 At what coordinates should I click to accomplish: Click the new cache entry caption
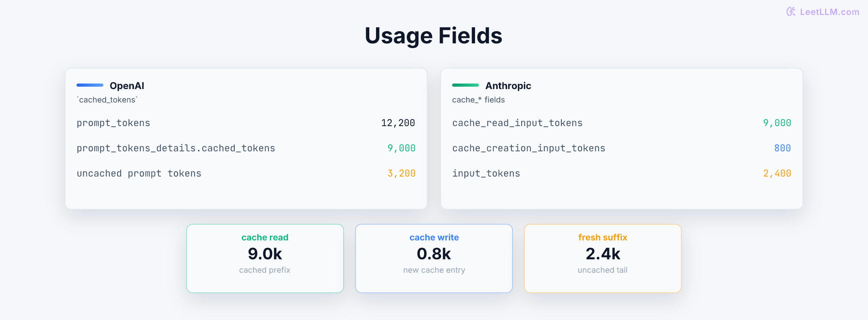coord(434,270)
